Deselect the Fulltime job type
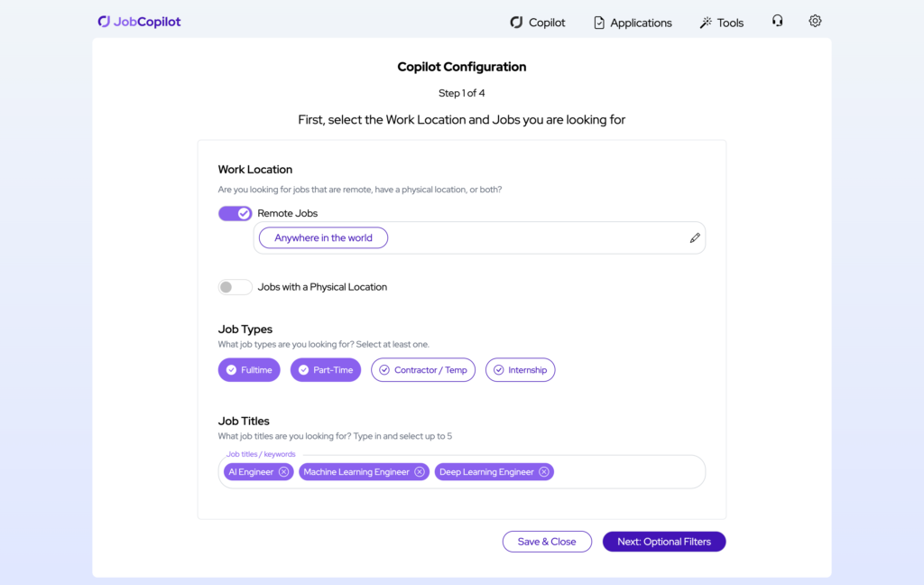The image size is (924, 585). pos(249,369)
